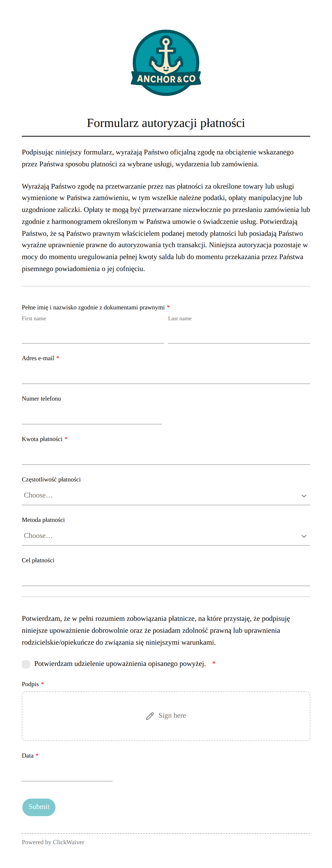The image size is (332, 868).
Task: Click the pencil icon in signature box
Action: (x=150, y=716)
